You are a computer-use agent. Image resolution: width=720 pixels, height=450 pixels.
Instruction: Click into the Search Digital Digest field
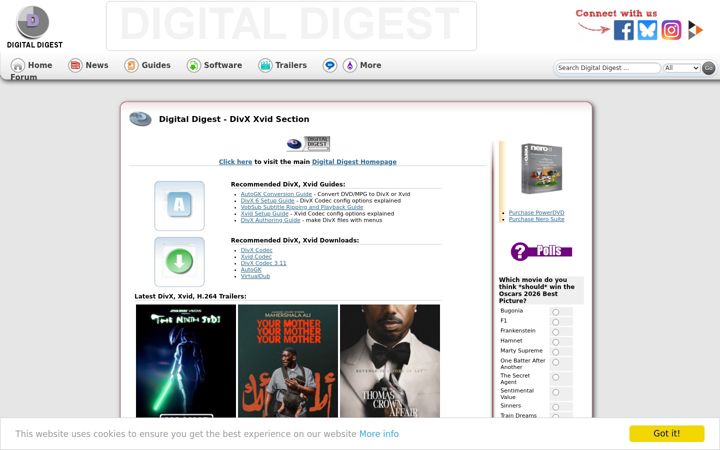point(608,68)
